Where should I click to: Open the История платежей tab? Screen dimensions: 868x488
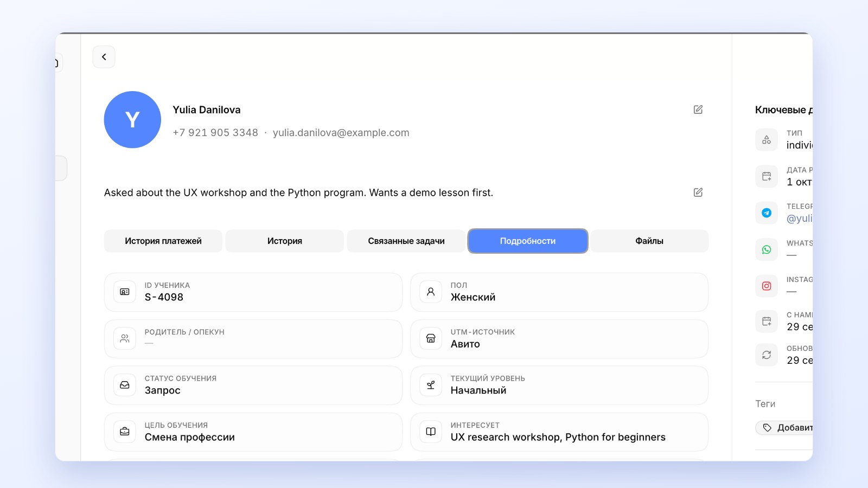pos(163,241)
